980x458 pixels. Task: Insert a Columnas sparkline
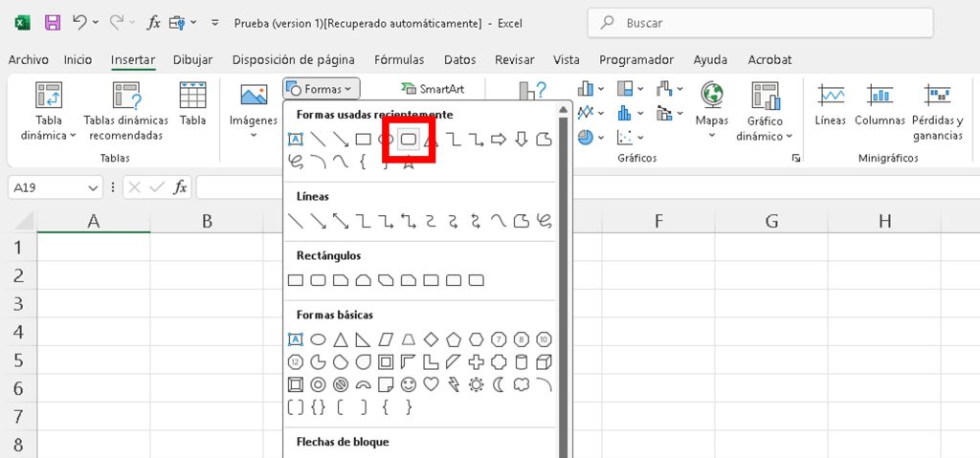(880, 105)
